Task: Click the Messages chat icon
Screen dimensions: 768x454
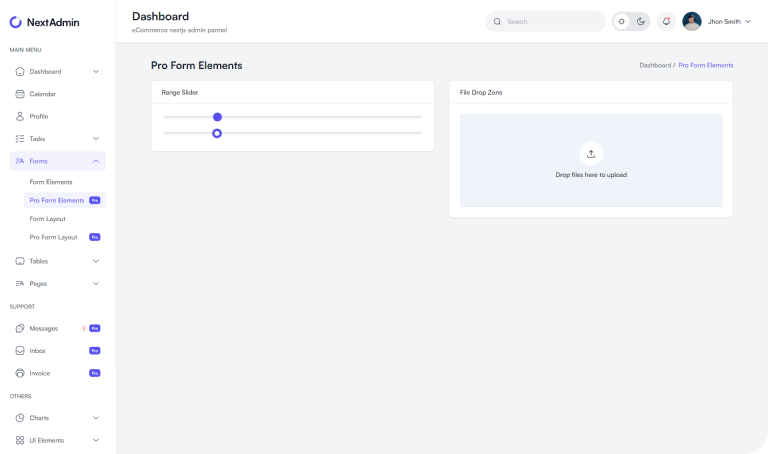Action: point(20,328)
